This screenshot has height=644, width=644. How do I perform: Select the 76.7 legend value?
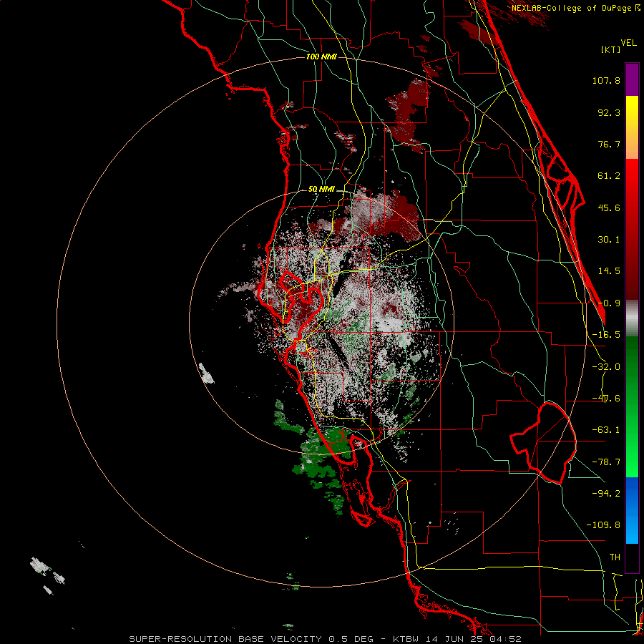[609, 144]
